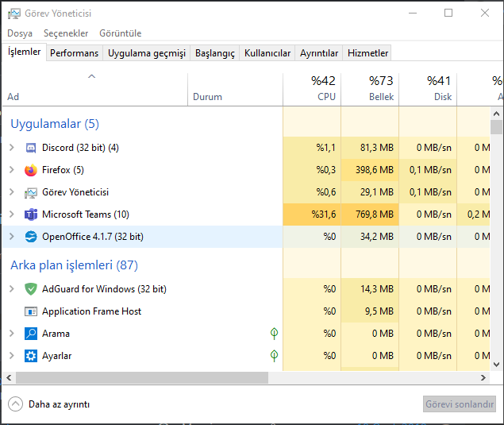Expand the Microsoft Teams process tree
The width and height of the screenshot is (504, 425).
coord(12,214)
